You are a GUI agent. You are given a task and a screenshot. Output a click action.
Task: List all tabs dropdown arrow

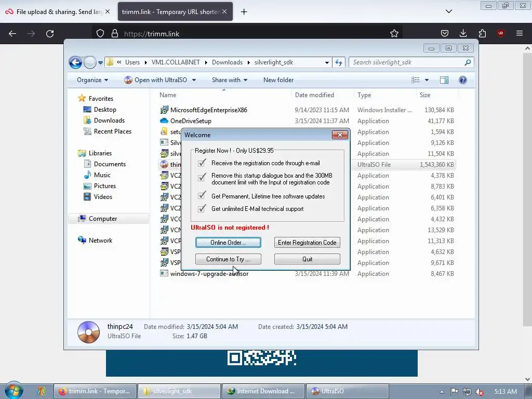448,11
